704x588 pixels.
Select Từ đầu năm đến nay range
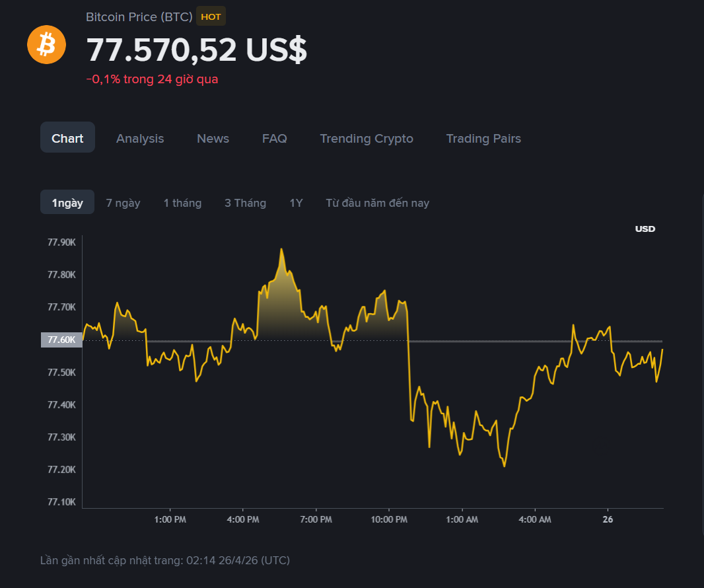pos(377,203)
